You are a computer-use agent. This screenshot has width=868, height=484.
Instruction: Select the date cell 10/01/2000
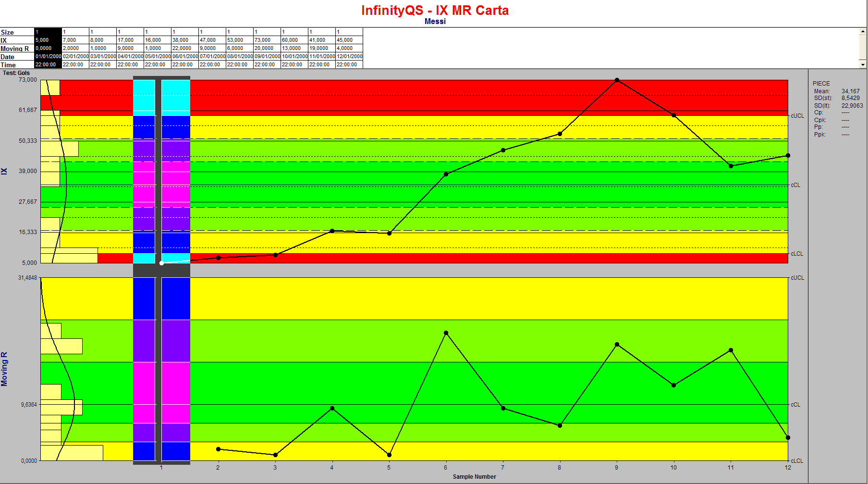click(x=294, y=56)
